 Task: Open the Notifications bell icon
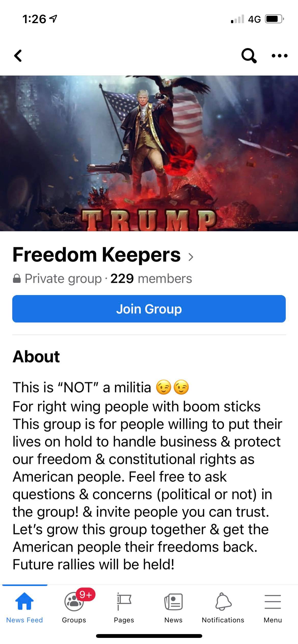click(x=223, y=602)
